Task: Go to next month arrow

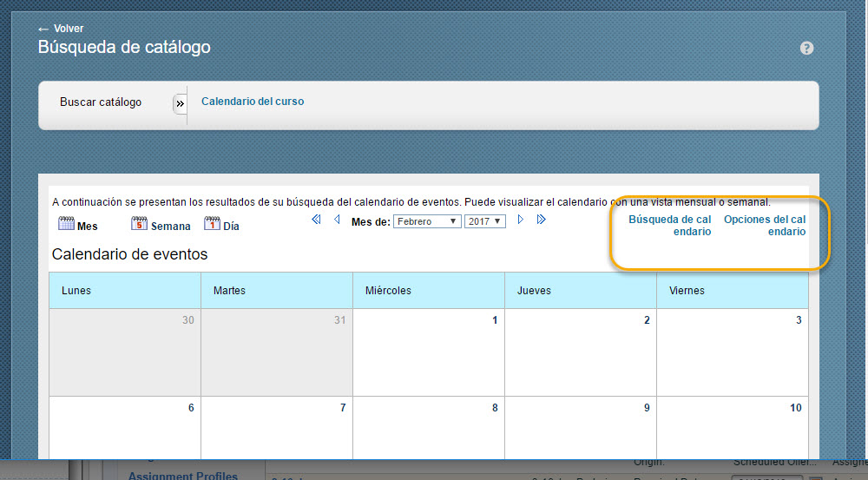Action: coord(520,220)
